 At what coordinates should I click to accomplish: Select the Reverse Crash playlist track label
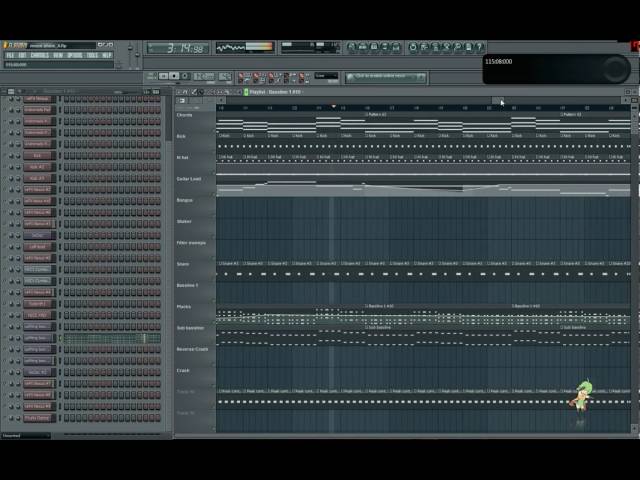[x=192, y=349]
